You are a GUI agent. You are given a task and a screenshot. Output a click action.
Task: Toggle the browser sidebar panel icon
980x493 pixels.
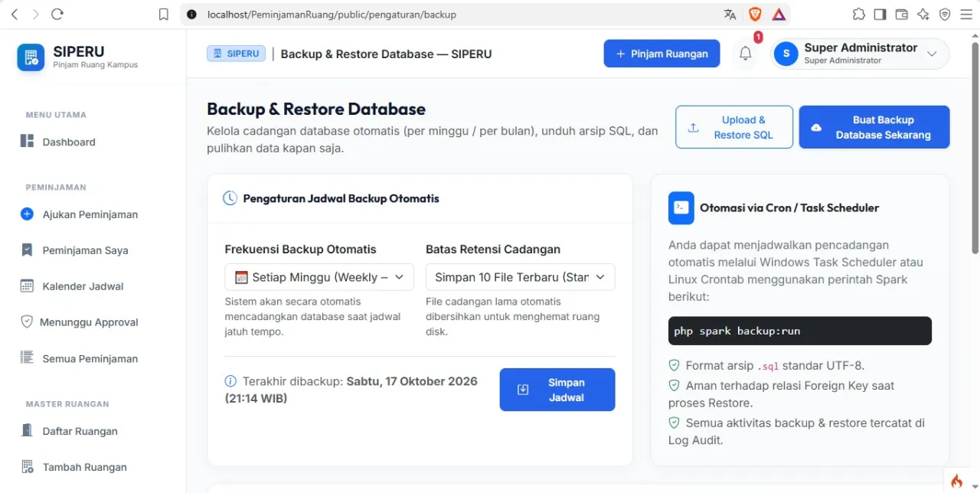[x=880, y=14]
